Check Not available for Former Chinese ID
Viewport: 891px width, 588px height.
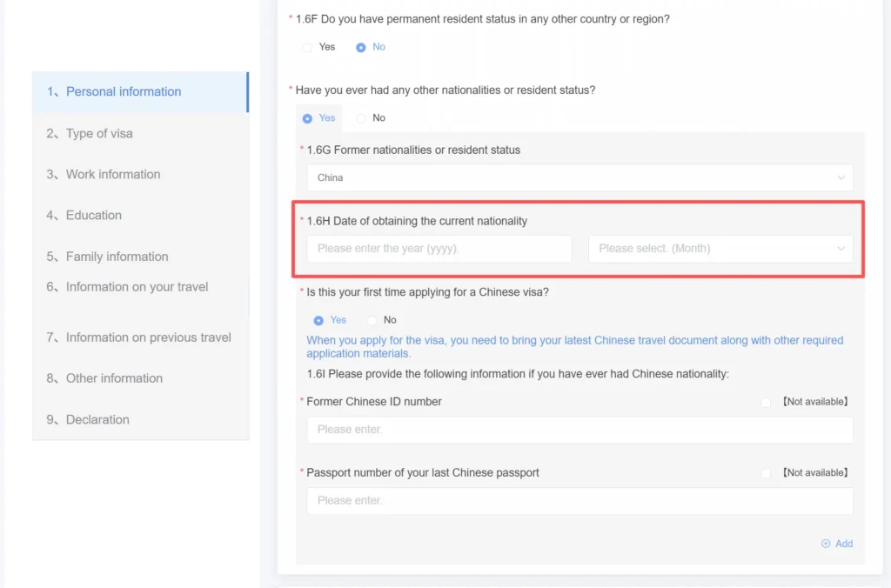coord(766,402)
